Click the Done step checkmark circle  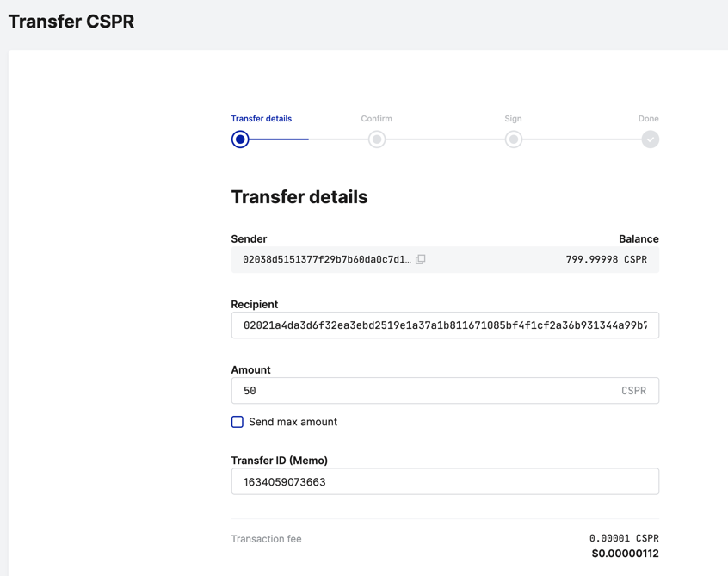tap(650, 139)
